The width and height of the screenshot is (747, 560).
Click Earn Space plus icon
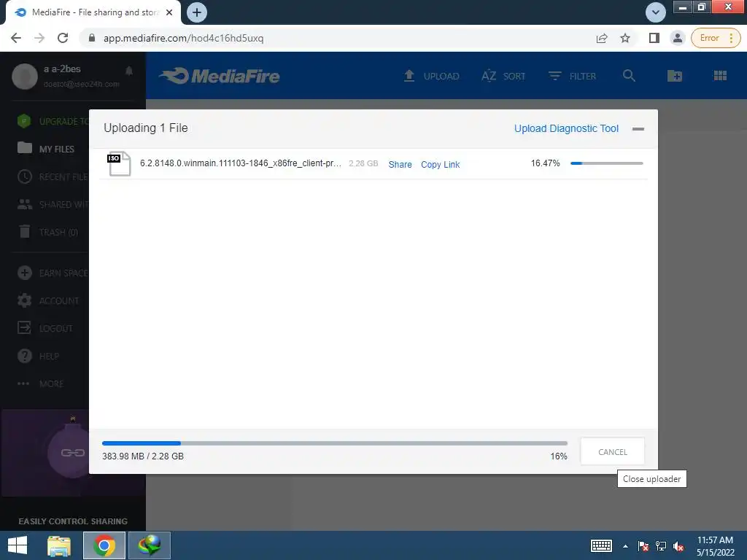click(24, 273)
